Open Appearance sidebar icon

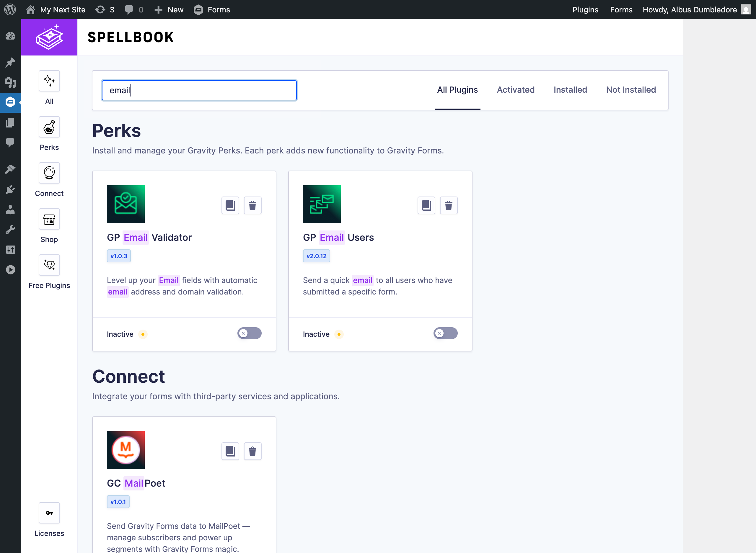click(x=10, y=169)
